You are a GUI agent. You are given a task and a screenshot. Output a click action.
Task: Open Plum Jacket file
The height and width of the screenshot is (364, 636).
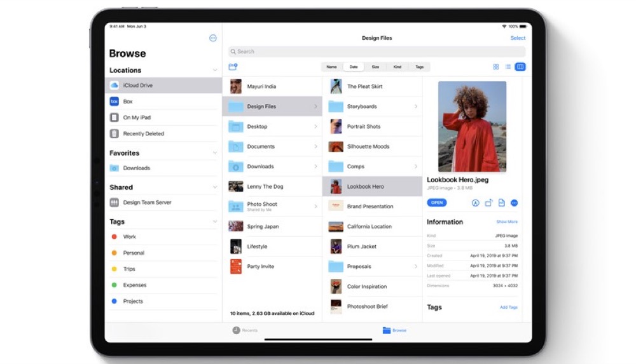click(372, 246)
